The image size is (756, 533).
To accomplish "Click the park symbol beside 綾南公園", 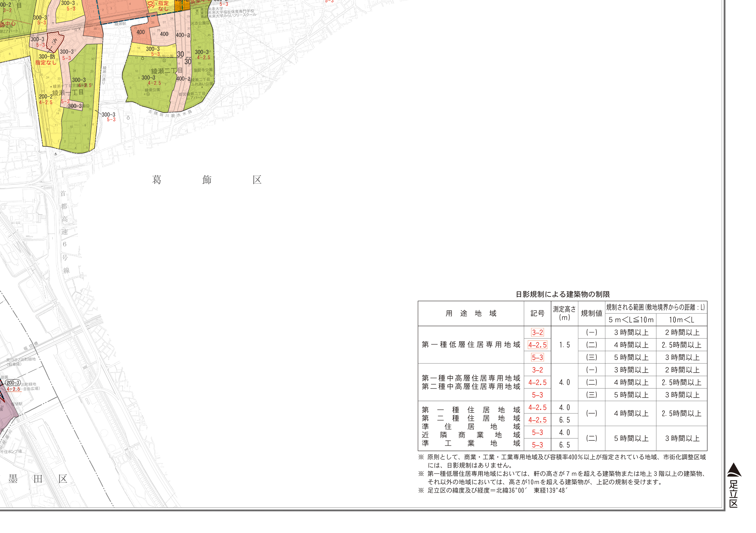I will pyautogui.click(x=148, y=94).
